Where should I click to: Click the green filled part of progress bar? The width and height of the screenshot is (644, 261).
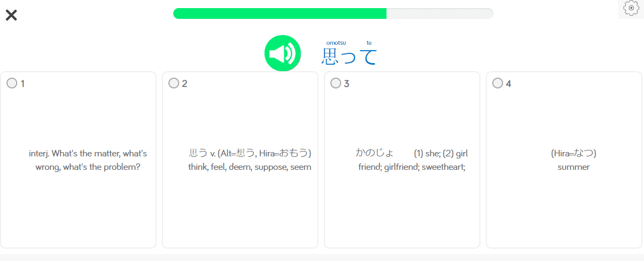280,13
